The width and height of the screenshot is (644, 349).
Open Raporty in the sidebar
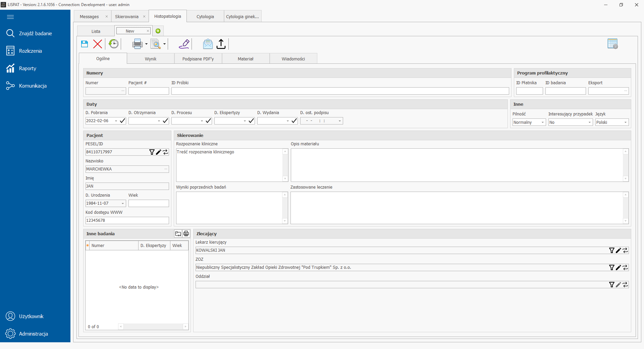[x=28, y=68]
